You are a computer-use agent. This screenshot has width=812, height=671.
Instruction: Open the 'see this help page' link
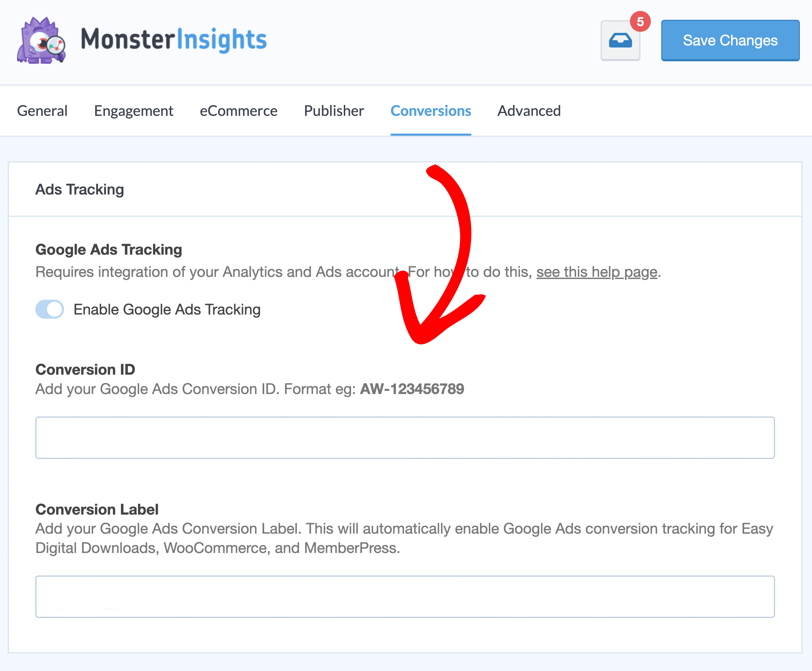coord(596,272)
